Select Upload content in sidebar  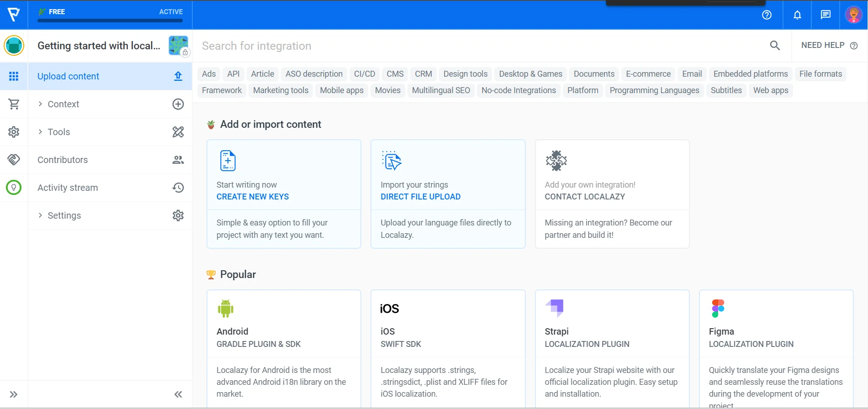click(x=110, y=76)
